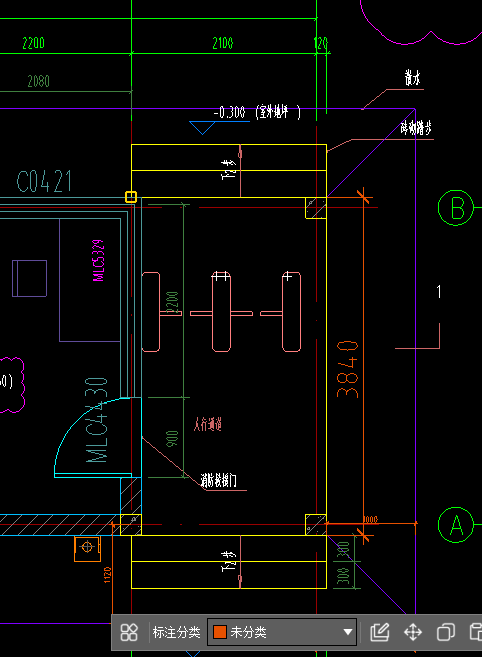
Task: Select the move (four-arrow) tool icon
Action: (x=413, y=632)
